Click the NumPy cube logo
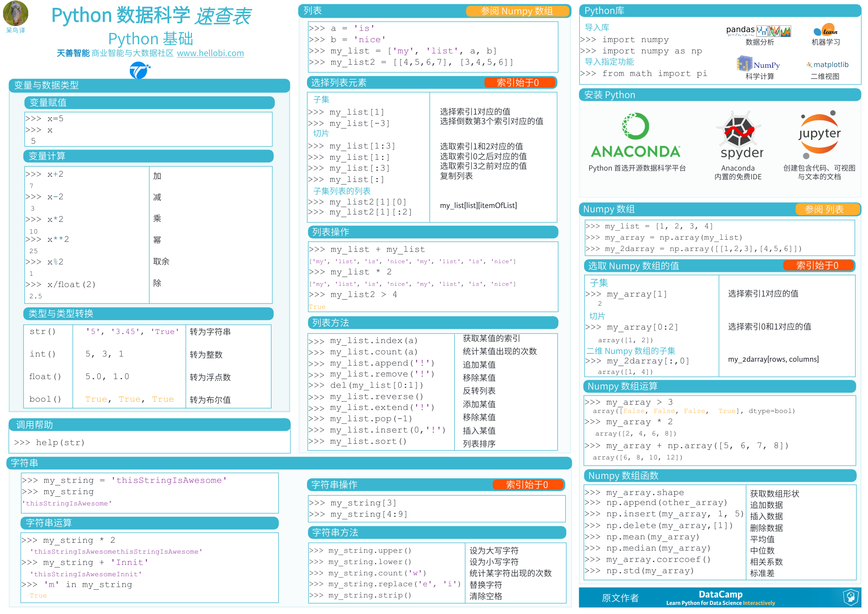Viewport: 868px width, 614px height. [744, 64]
